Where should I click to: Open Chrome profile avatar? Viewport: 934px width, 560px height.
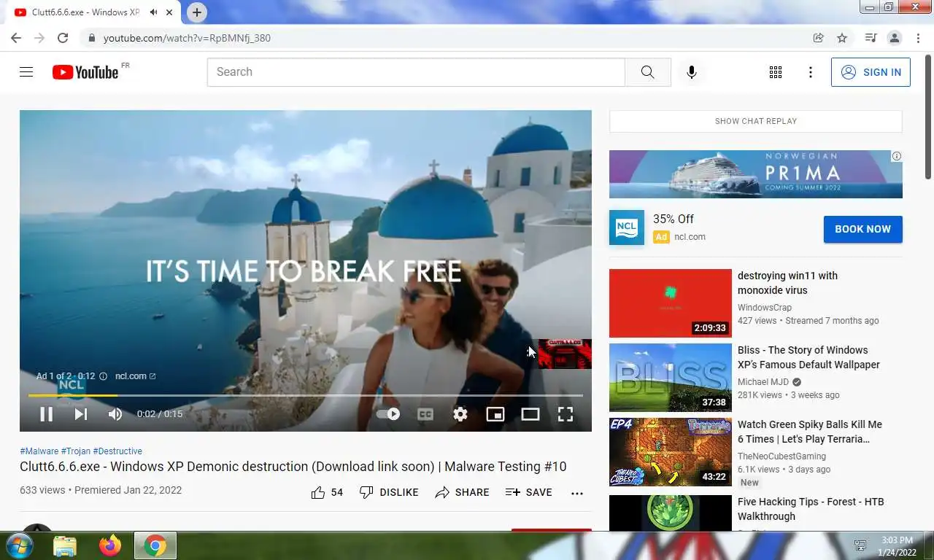(x=895, y=38)
